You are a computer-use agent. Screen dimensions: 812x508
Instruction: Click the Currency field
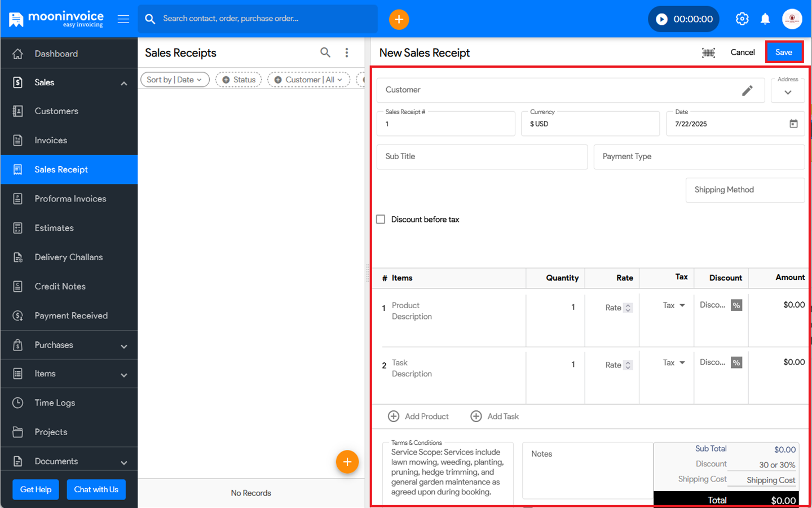(x=590, y=124)
